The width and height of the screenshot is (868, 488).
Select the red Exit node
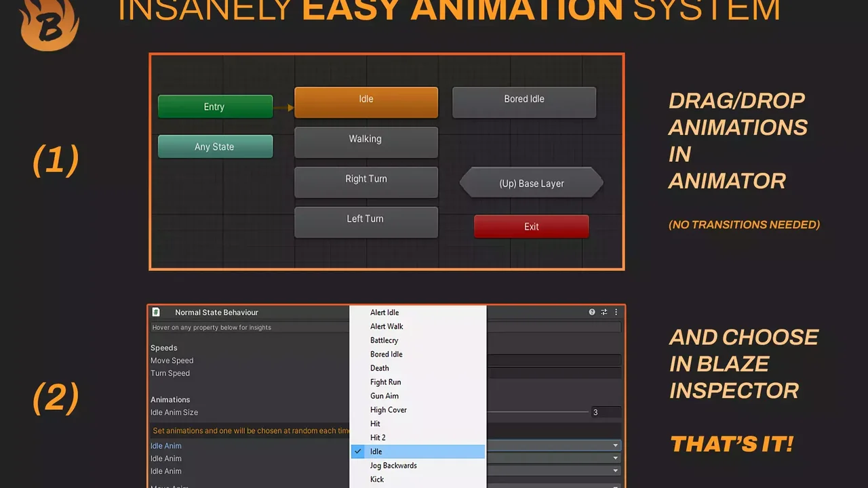(x=532, y=226)
